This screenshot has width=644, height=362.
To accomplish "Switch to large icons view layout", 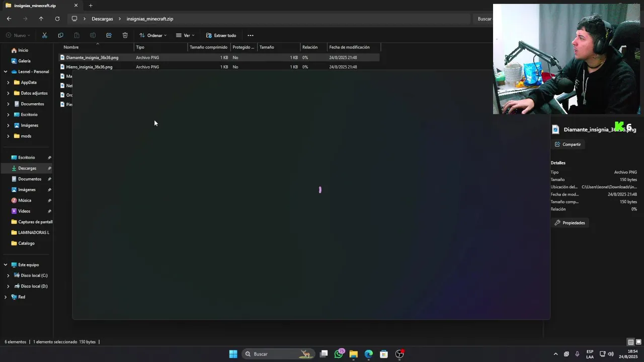I will pos(638,342).
